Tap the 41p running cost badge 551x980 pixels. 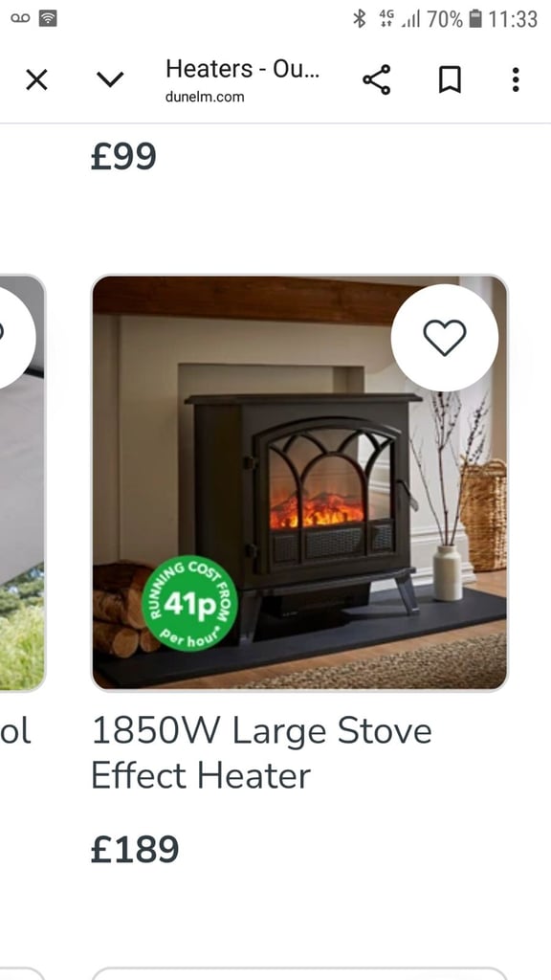click(189, 603)
